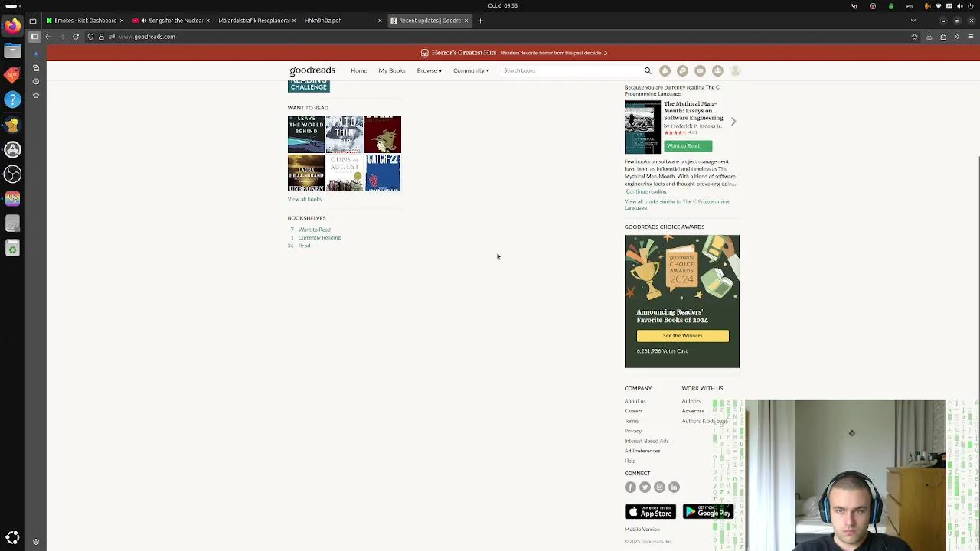Click the Get it on Google Play badge
The image size is (980, 551).
708,511
